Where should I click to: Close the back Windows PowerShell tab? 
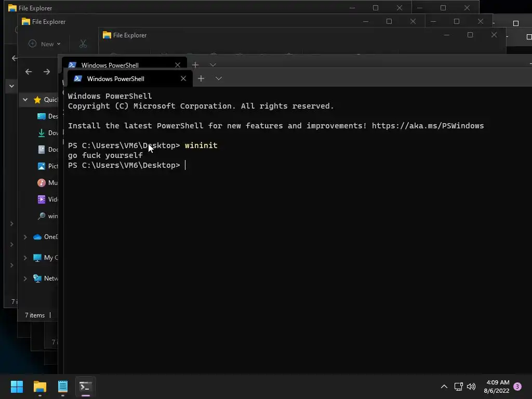tap(178, 65)
